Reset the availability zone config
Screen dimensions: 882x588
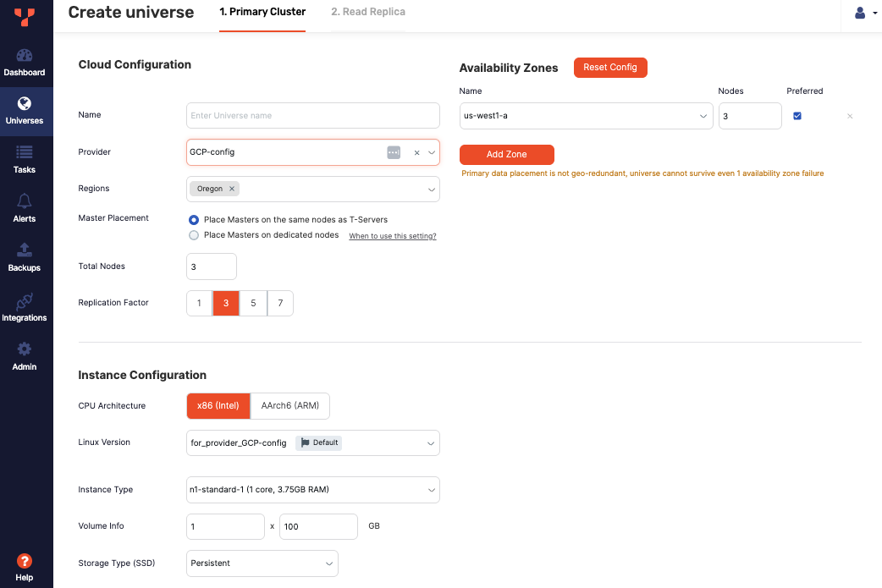click(610, 67)
